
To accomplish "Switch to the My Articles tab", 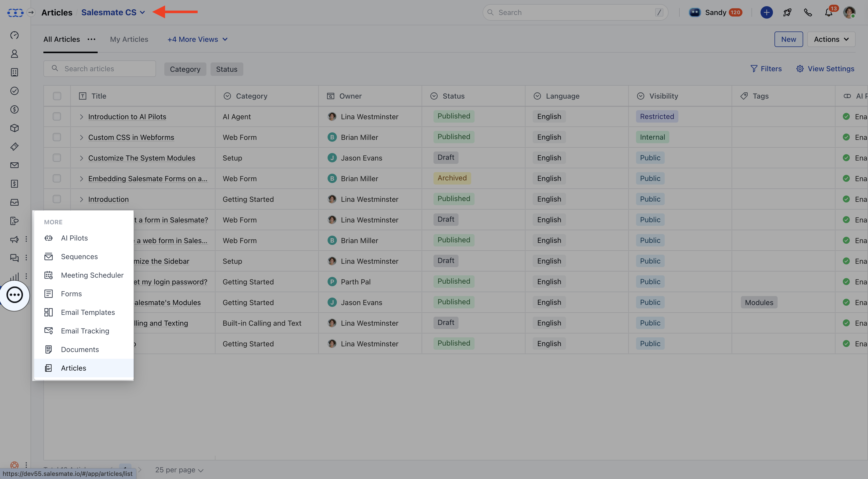I will [x=129, y=39].
